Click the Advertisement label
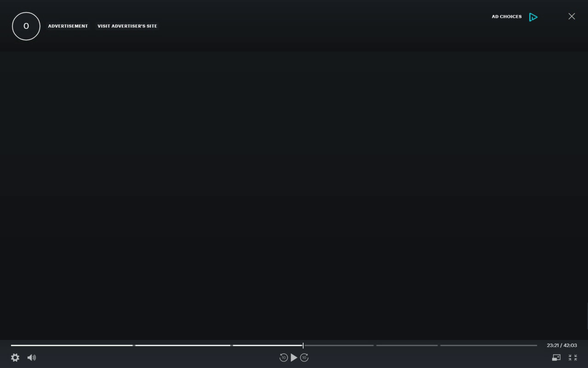The height and width of the screenshot is (368, 588). [68, 26]
